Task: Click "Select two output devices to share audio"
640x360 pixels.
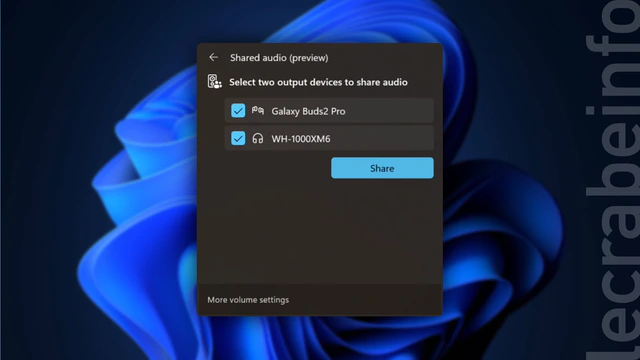Action: click(318, 82)
